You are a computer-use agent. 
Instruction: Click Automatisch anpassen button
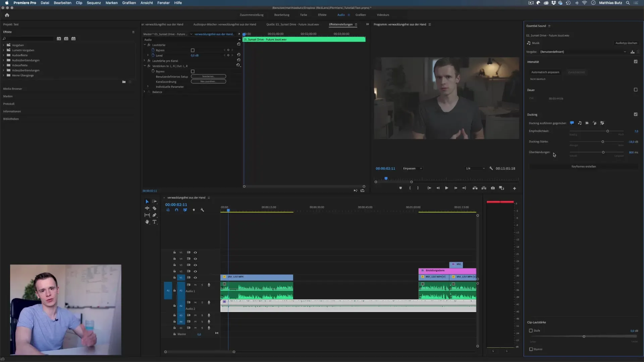point(545,72)
